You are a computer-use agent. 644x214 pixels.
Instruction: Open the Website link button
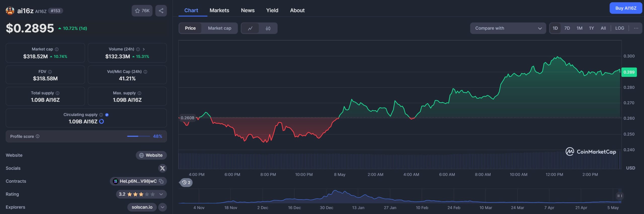151,155
